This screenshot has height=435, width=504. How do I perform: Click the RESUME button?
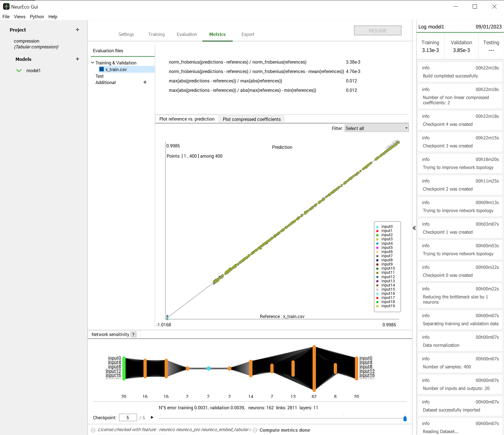click(378, 30)
